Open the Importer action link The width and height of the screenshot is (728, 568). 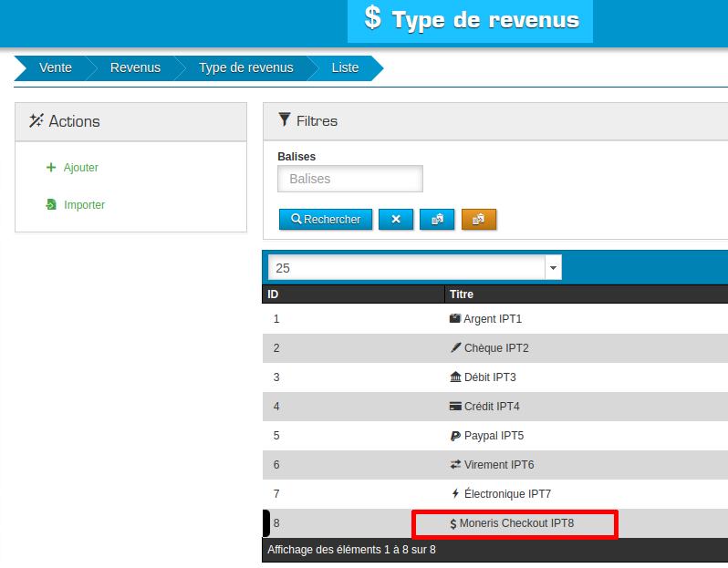(x=84, y=205)
